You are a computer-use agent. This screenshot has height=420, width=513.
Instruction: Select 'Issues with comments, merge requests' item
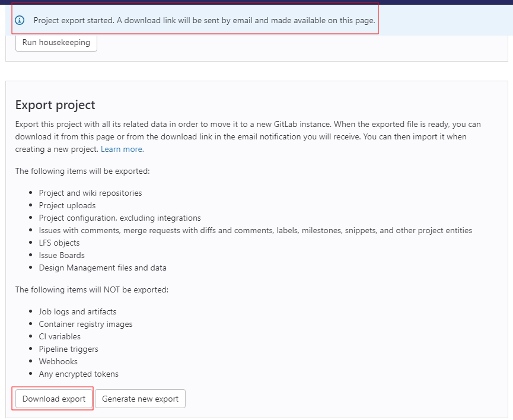(256, 230)
